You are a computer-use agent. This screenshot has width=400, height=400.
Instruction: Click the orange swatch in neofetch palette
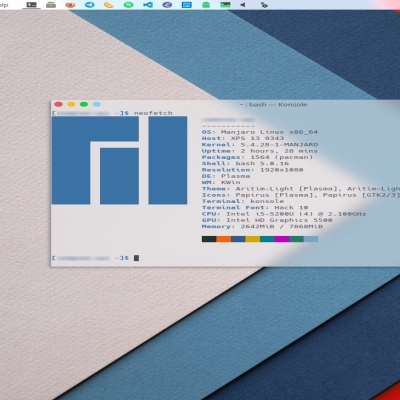[224, 239]
